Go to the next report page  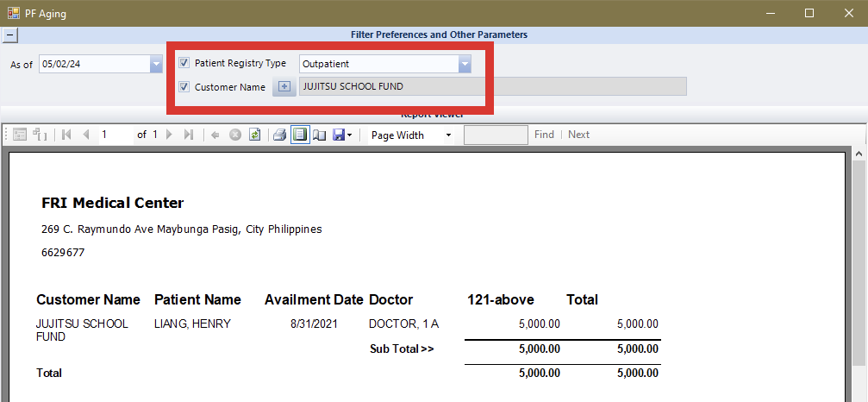pyautogui.click(x=170, y=135)
